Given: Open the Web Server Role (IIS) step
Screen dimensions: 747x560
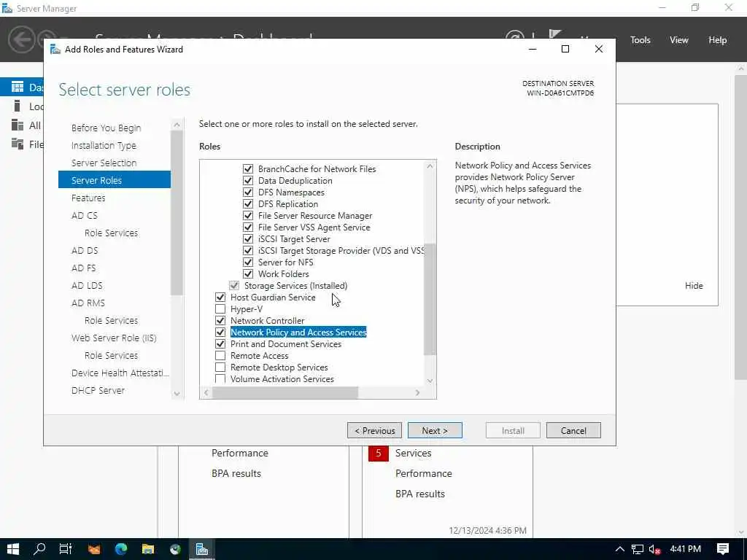Looking at the screenshot, I should point(114,338).
